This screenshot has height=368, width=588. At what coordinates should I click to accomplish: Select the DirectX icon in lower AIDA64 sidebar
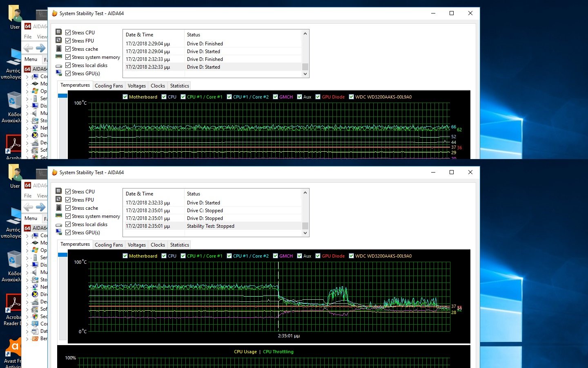point(35,294)
